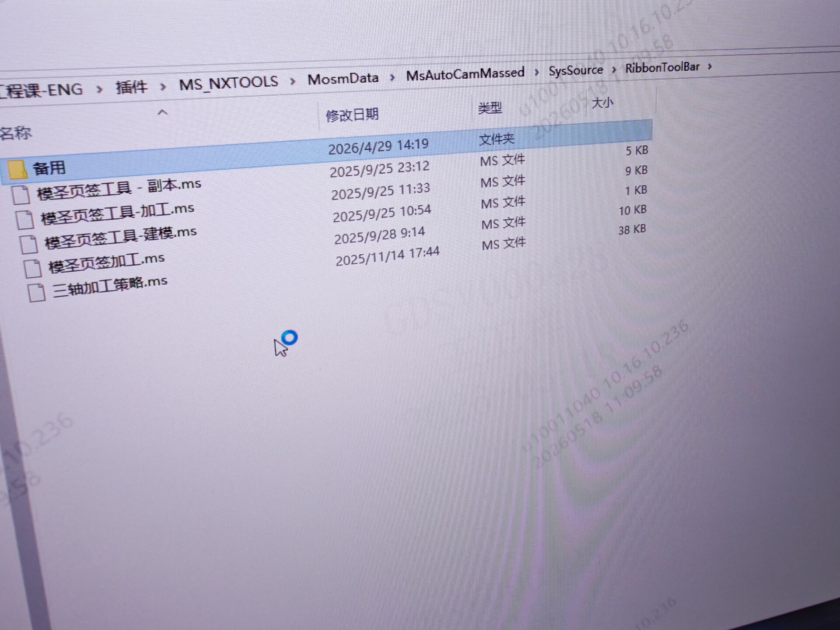Click the 文件夹 type cell
Image resolution: width=840 pixels, height=630 pixels.
click(497, 140)
